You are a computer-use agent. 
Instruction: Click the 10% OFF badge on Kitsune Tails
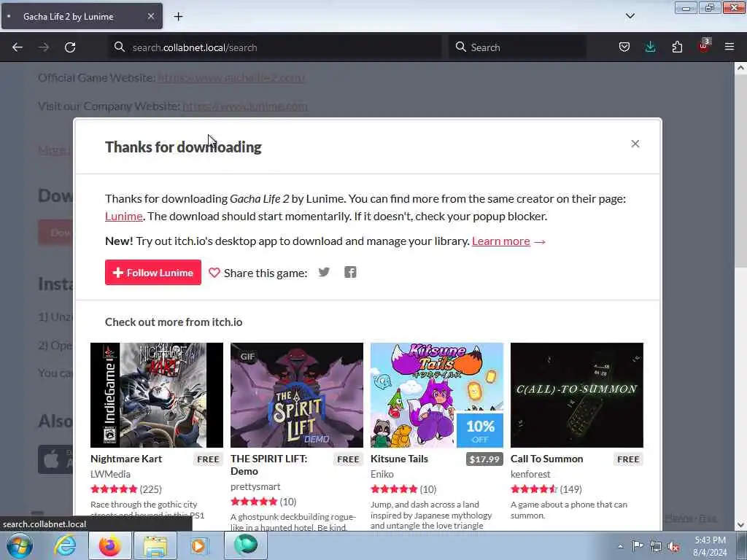coord(480,430)
